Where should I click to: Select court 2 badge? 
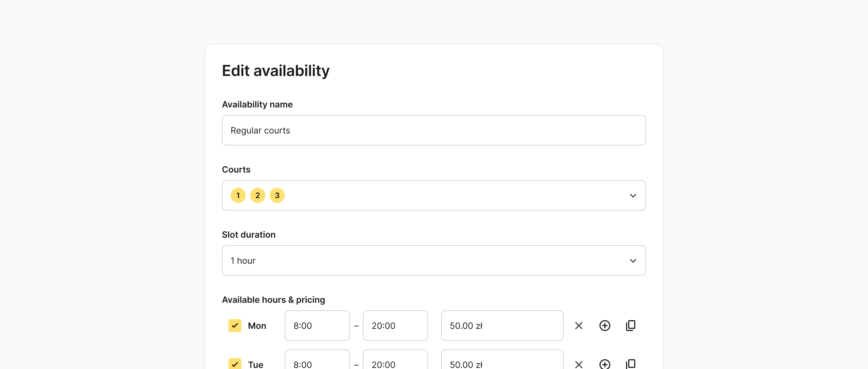click(257, 195)
